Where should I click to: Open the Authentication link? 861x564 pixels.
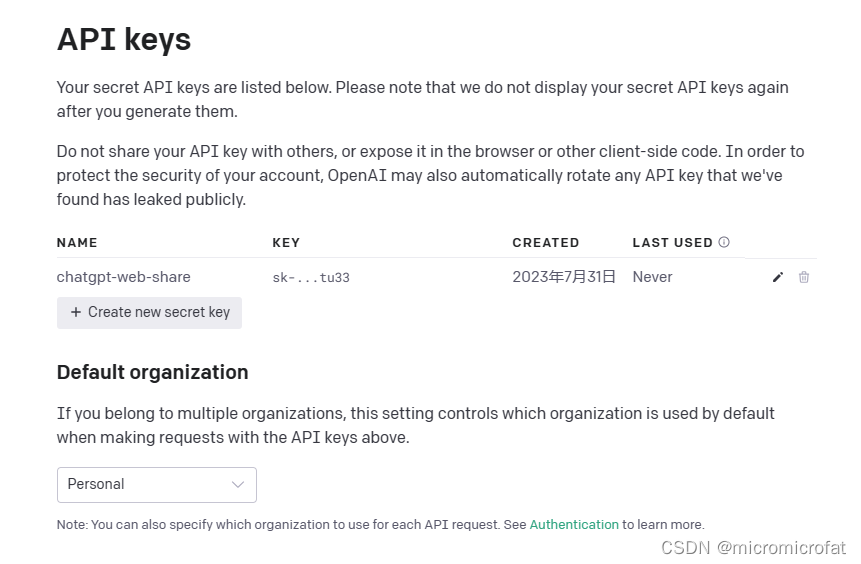tap(574, 524)
